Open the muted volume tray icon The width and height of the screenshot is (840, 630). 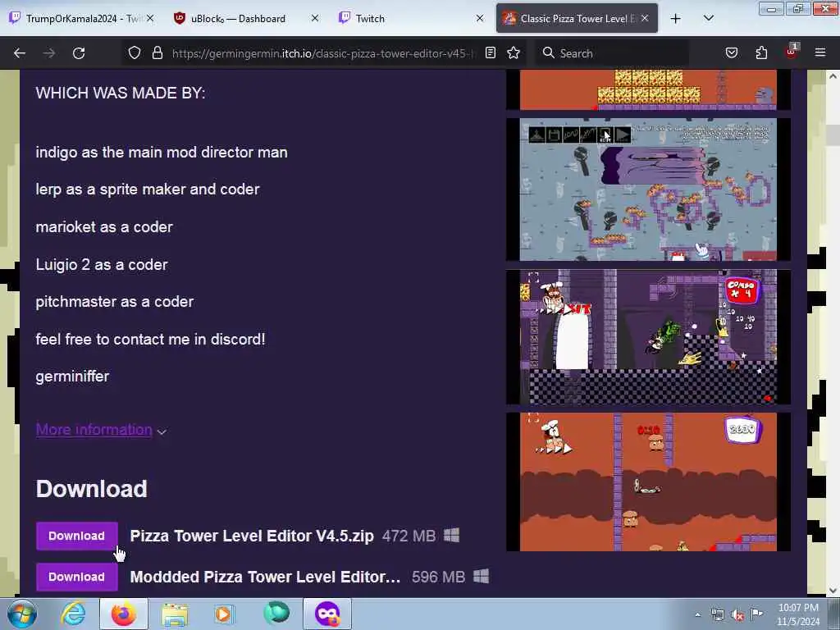click(x=737, y=615)
